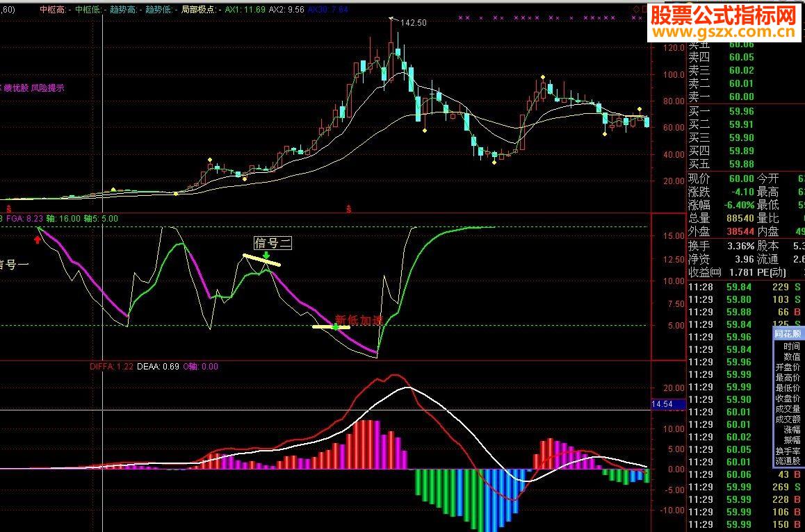This screenshot has height=532, width=805.
Task: Click 成交额 in the 同花顺 popup
Action: coord(788,419)
